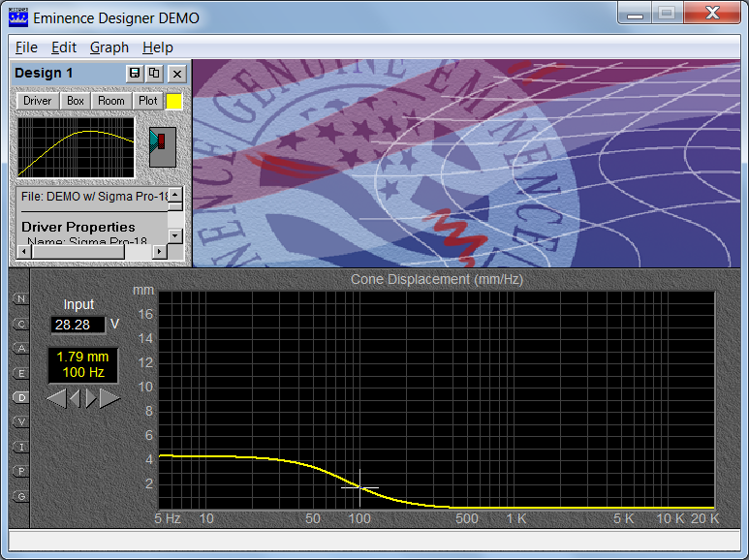Close the Design 1 panel

177,74
